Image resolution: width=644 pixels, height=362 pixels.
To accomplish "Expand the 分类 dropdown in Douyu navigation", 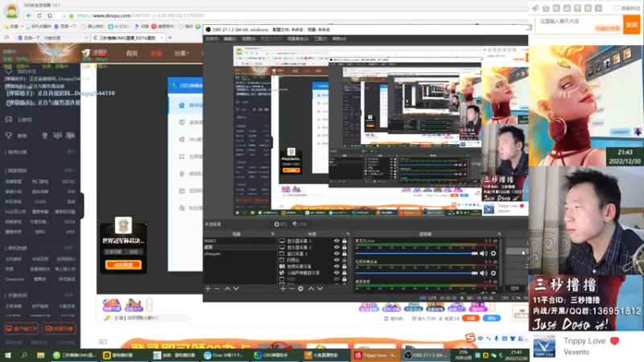I will click(x=181, y=53).
